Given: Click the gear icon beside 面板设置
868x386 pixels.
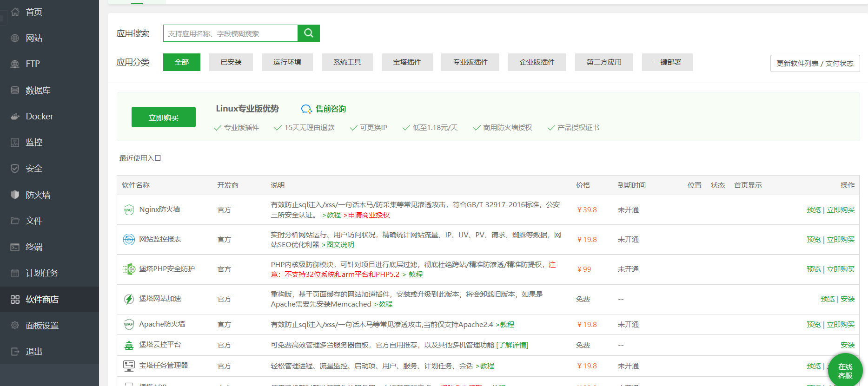Looking at the screenshot, I should (x=15, y=325).
